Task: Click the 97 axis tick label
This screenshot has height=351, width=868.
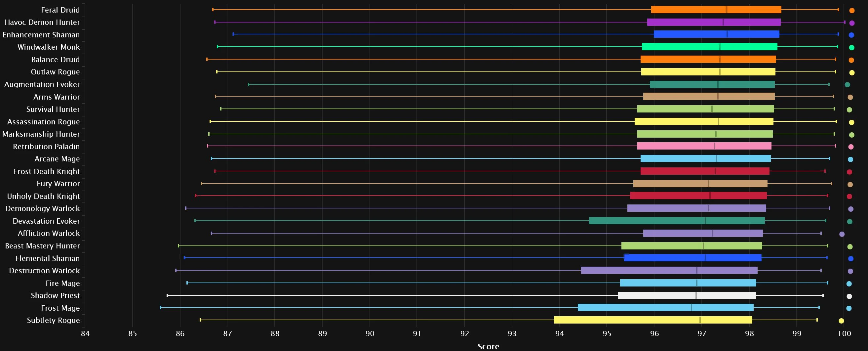Action: tap(702, 333)
